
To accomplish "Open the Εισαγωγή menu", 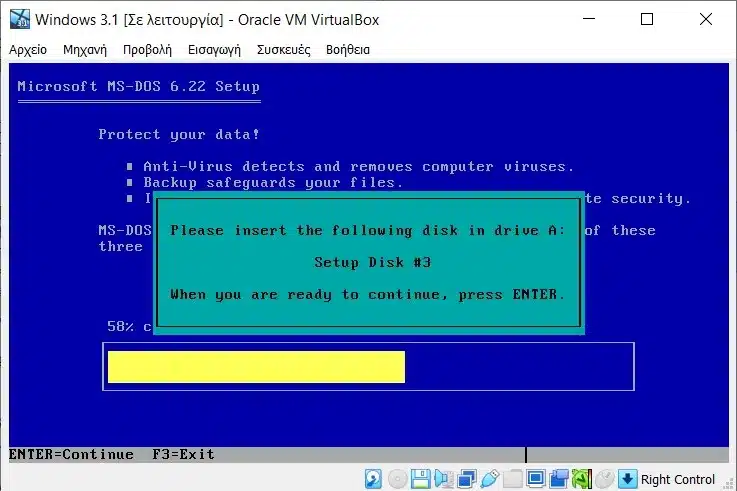I will [214, 50].
